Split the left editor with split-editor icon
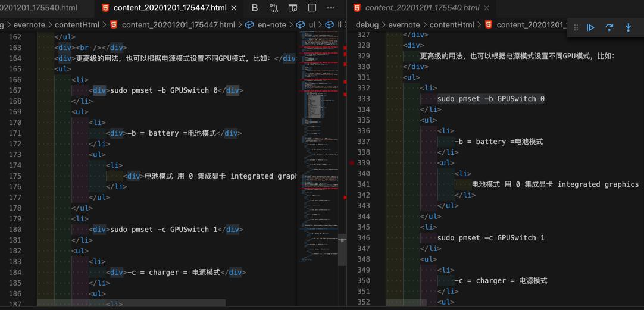The image size is (644, 310). tap(312, 8)
